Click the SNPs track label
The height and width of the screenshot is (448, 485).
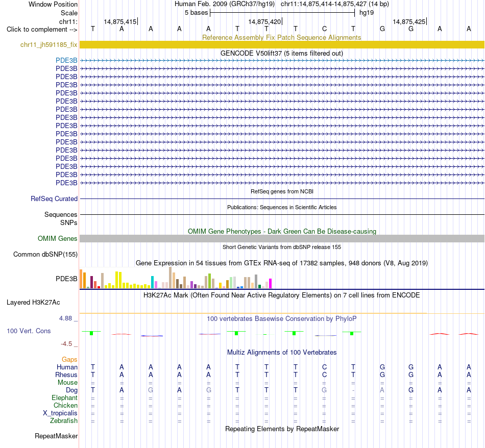coord(69,222)
